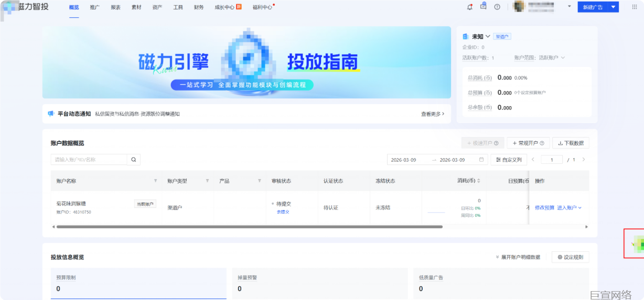644x300 pixels.
Task: Open the 磁力引擎 投放指南 banner
Action: [246, 62]
